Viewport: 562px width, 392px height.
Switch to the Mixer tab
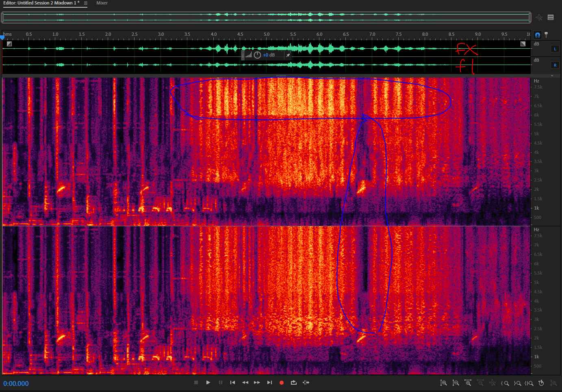102,3
